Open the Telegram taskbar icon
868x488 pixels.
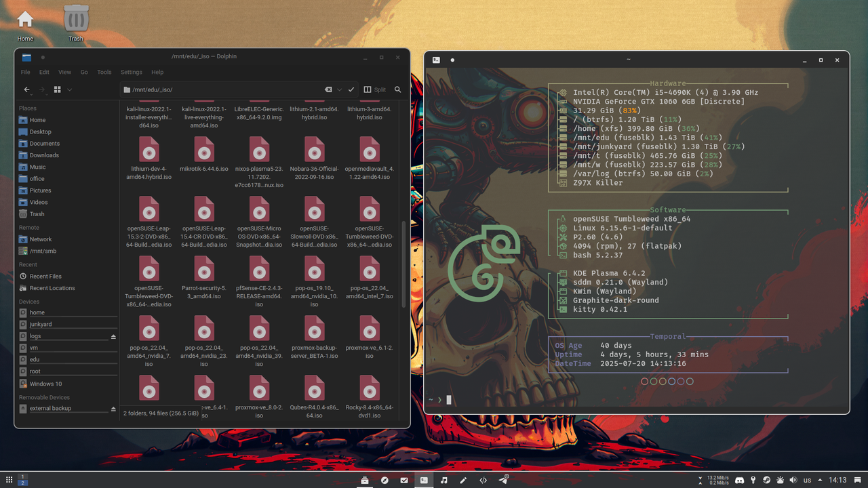click(503, 480)
